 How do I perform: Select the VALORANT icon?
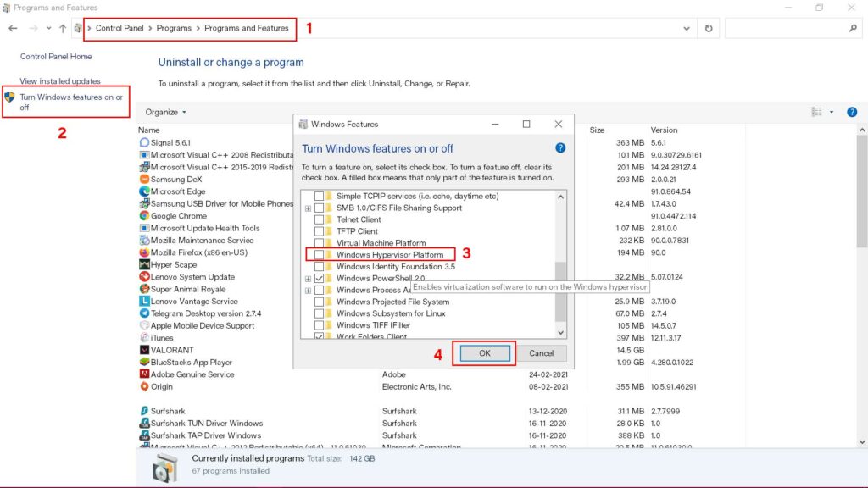144,350
